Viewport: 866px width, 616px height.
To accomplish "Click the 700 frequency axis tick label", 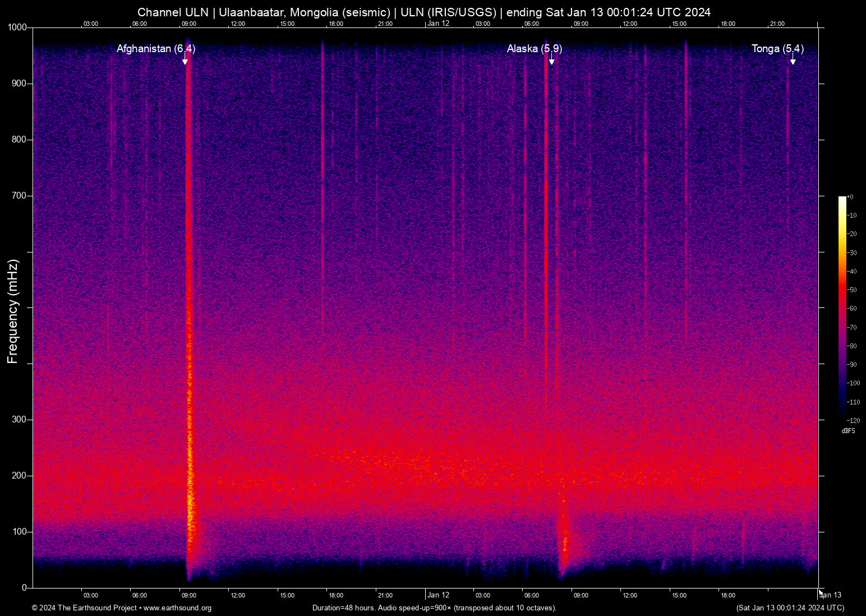I will [x=20, y=196].
